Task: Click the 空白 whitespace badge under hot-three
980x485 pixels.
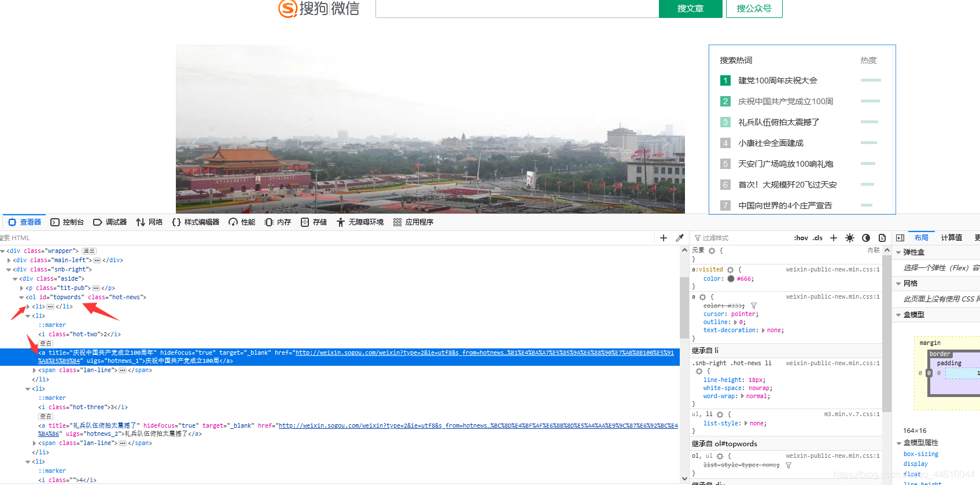Action: point(46,416)
